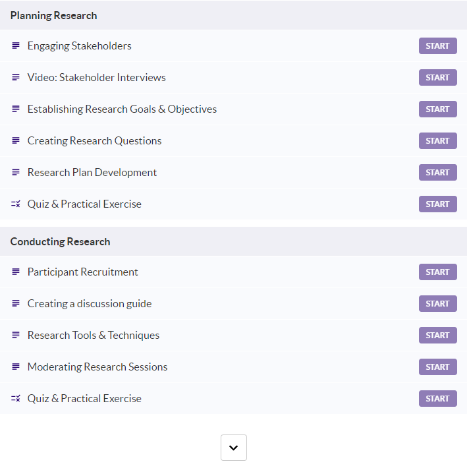The image size is (467, 476).
Task: Open the Research Plan Development title
Action: point(92,173)
